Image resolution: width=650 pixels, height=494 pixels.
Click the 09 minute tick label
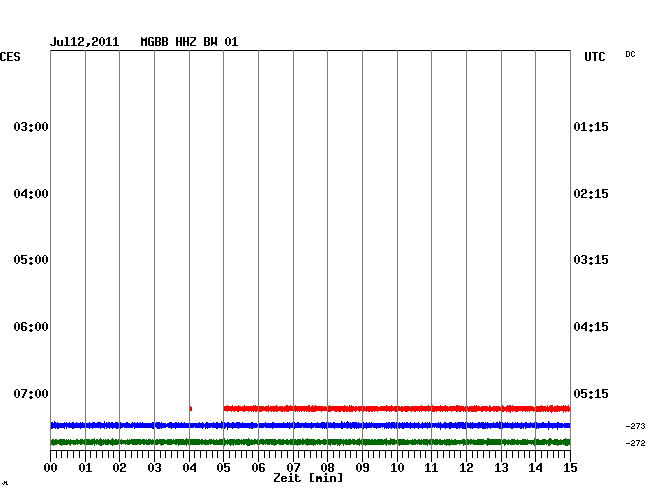(x=362, y=468)
